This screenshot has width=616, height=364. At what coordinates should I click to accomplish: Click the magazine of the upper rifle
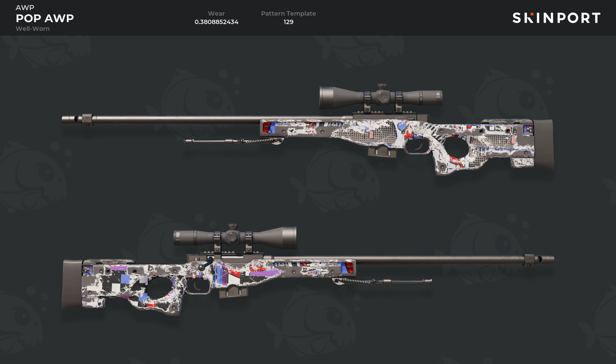point(382,151)
